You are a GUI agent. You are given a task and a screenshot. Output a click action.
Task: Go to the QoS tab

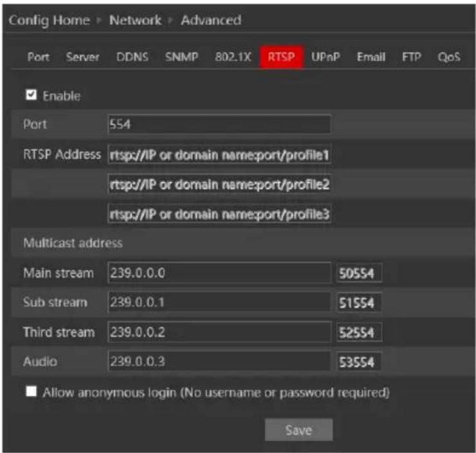point(449,57)
